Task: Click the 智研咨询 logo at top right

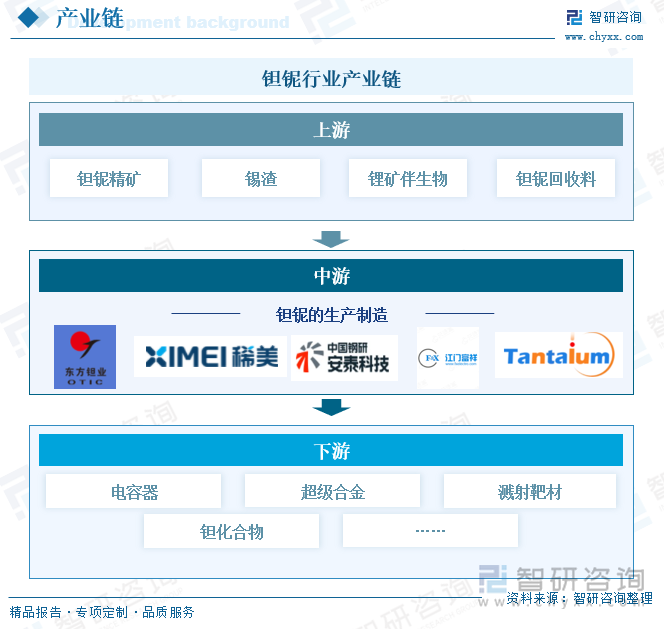Action: 604,17
